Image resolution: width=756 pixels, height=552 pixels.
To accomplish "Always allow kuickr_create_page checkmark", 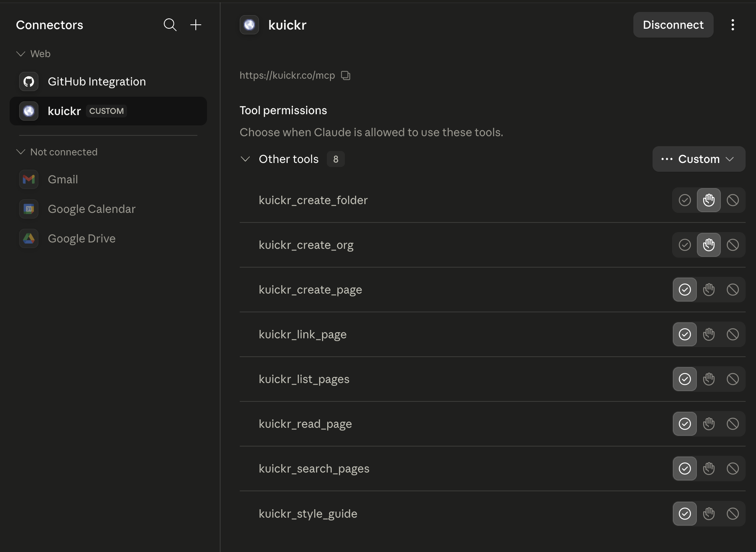I will [685, 290].
